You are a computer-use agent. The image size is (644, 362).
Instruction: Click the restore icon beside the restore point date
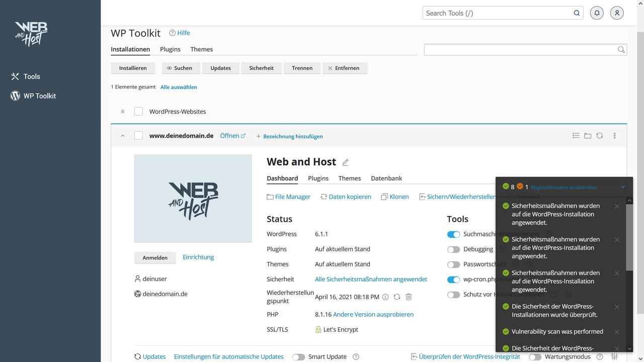coord(397,297)
